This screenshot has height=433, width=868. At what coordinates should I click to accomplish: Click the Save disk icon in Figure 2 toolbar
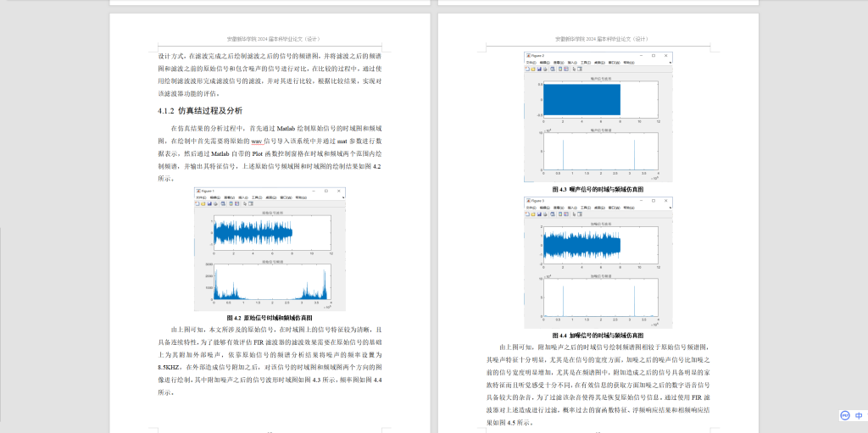pos(539,69)
